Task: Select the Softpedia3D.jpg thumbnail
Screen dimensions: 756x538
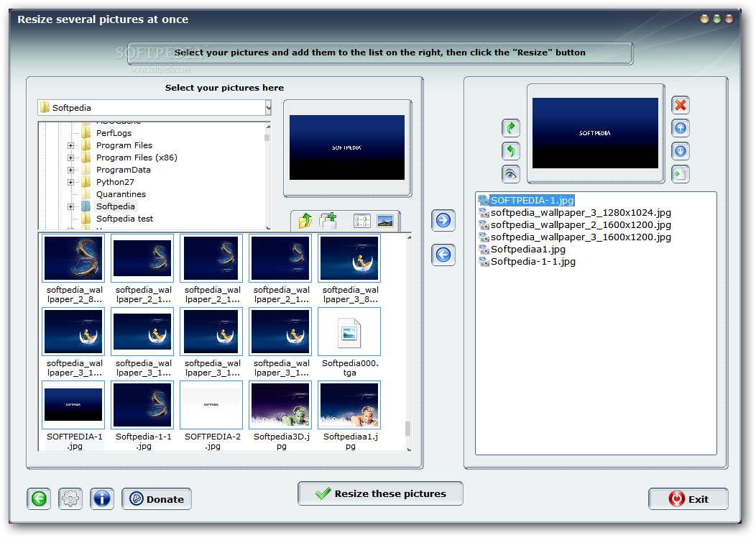Action: pyautogui.click(x=280, y=405)
